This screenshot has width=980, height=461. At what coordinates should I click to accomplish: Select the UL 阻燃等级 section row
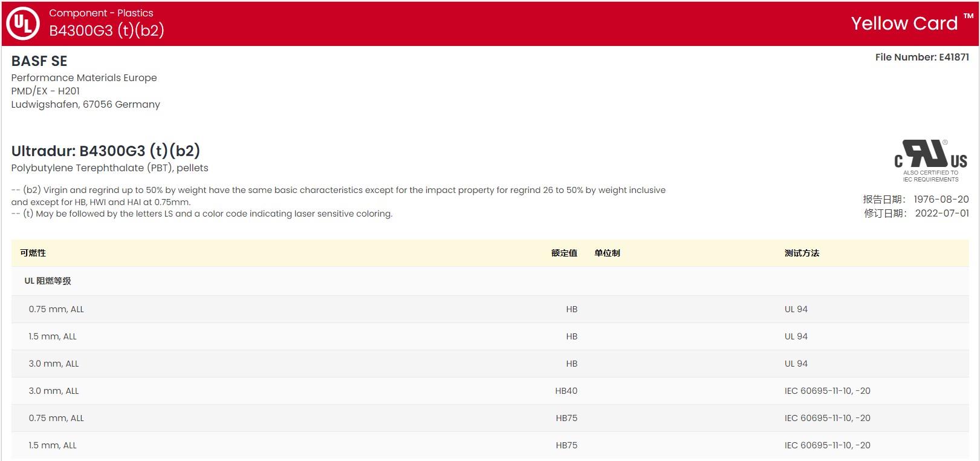pos(48,281)
